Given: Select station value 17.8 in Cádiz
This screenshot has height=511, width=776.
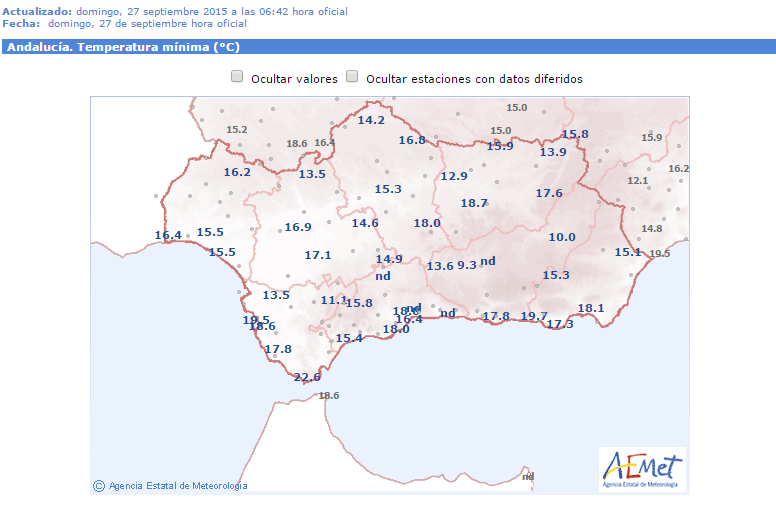Looking at the screenshot, I should click(278, 350).
